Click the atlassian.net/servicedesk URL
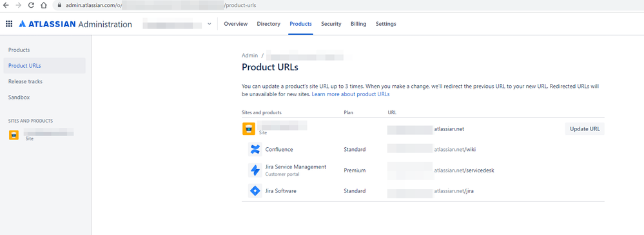 [x=464, y=170]
